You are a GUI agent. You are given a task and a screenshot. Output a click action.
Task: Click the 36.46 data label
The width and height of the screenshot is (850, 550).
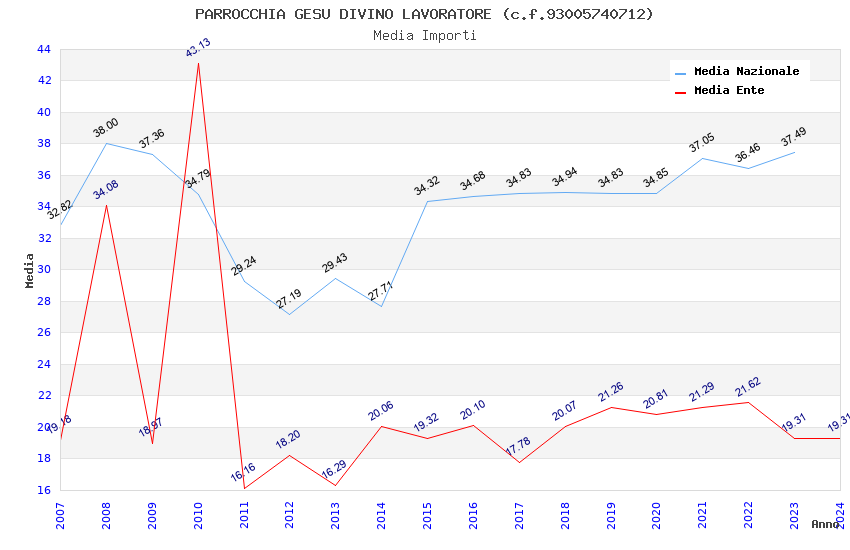748,152
